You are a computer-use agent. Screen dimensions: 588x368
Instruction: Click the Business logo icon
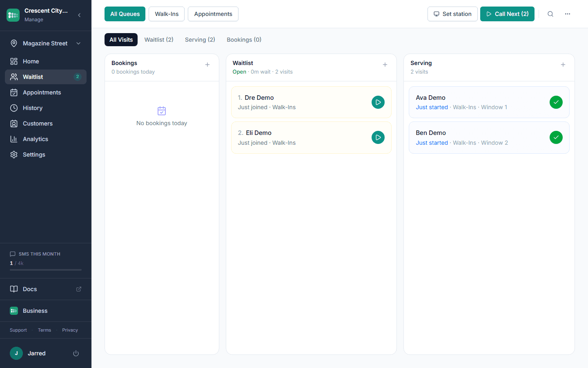[14, 311]
